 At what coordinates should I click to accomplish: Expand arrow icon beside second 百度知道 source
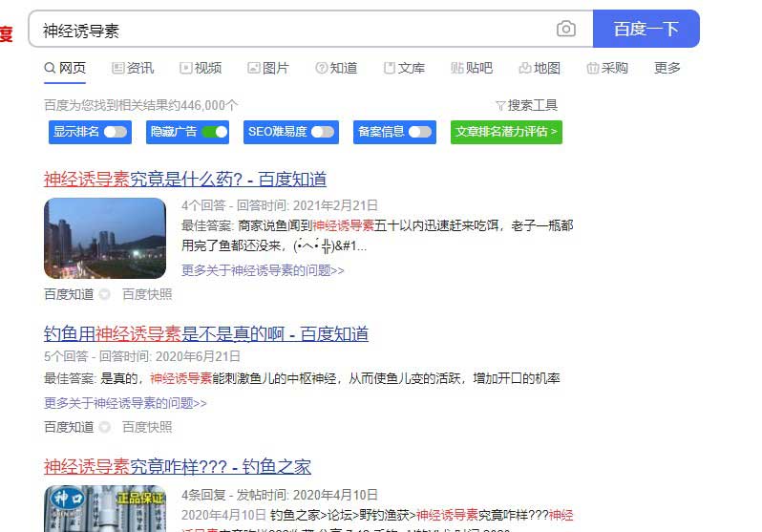104,427
